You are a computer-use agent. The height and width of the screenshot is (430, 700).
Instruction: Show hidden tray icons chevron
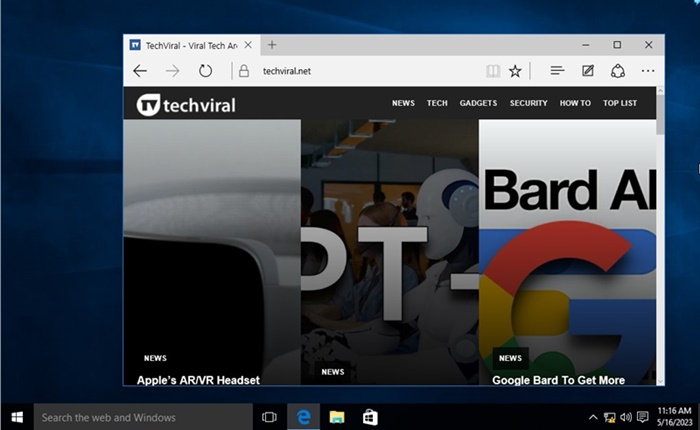point(593,417)
